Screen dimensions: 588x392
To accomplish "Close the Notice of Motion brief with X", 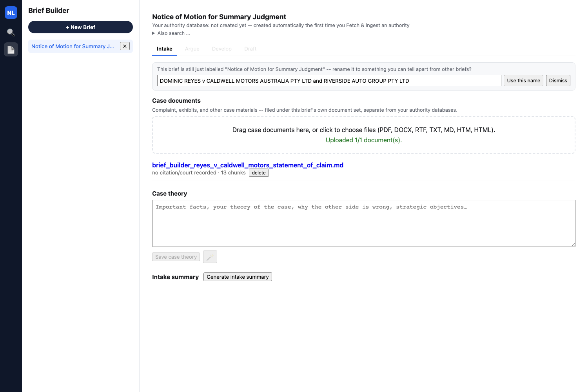I will [125, 46].
